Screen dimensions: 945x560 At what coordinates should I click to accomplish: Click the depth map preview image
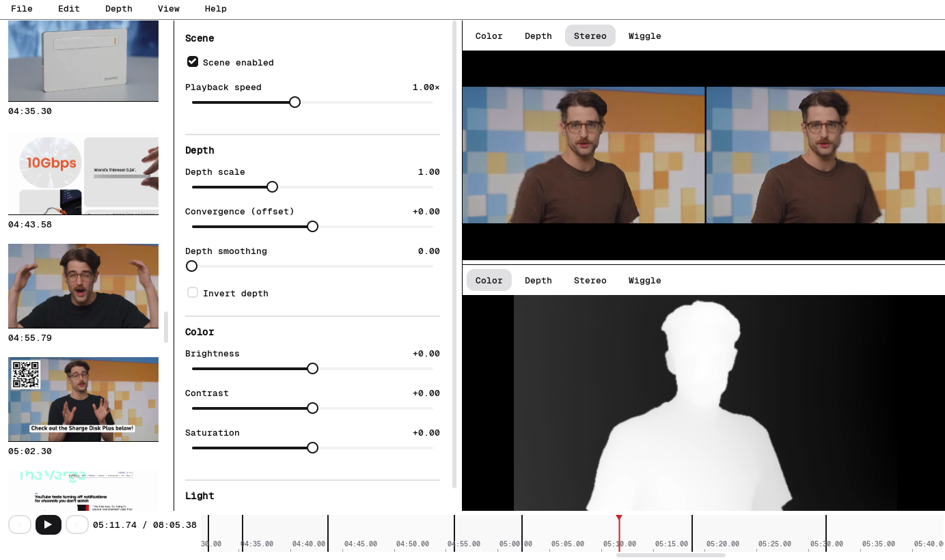coord(705,403)
